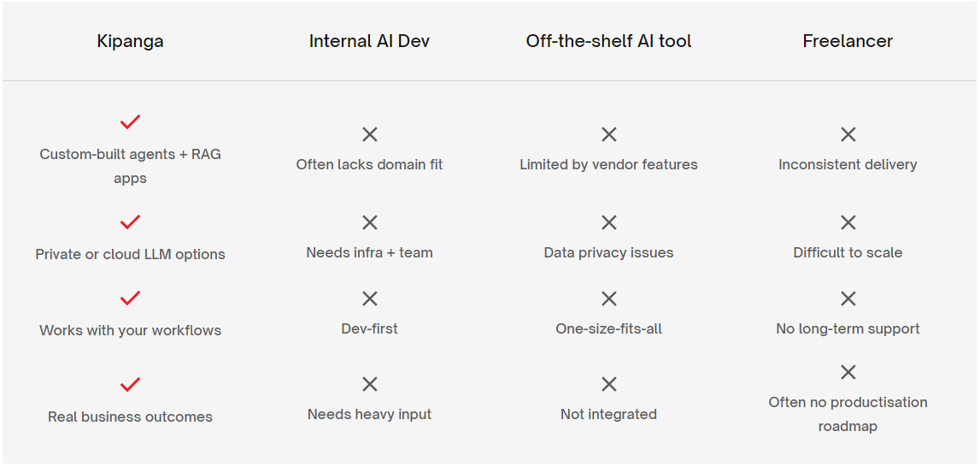Click the Needs heavy input text

(369, 415)
